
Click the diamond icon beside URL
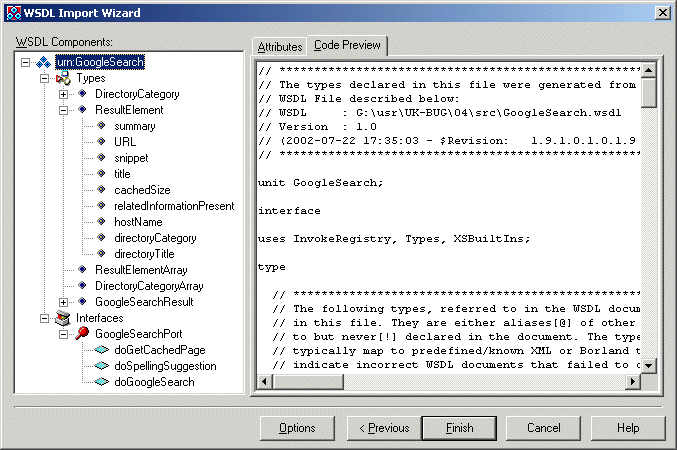[101, 142]
